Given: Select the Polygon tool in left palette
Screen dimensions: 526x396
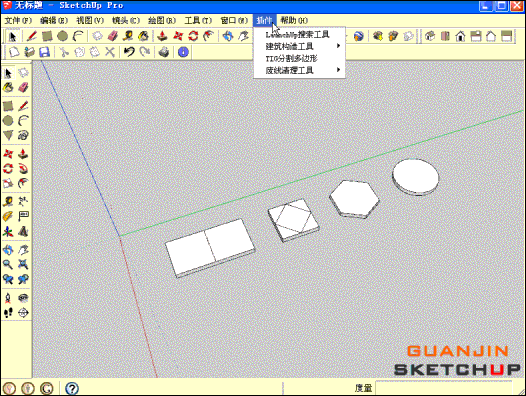Looking at the screenshot, I should click(x=8, y=135).
